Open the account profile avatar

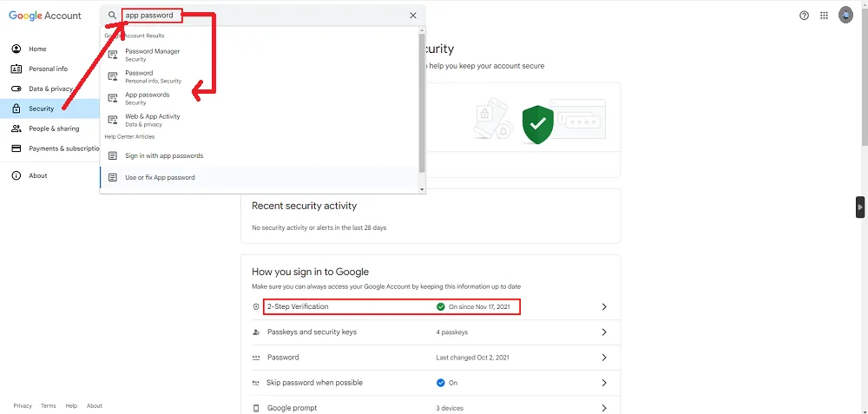[x=845, y=16]
